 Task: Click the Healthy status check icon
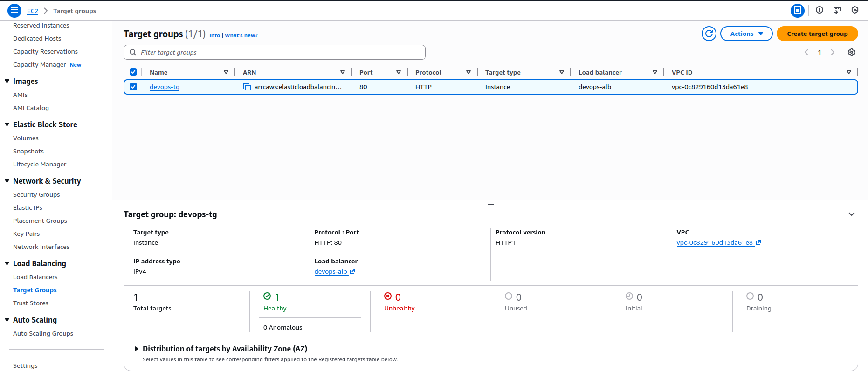coord(267,296)
